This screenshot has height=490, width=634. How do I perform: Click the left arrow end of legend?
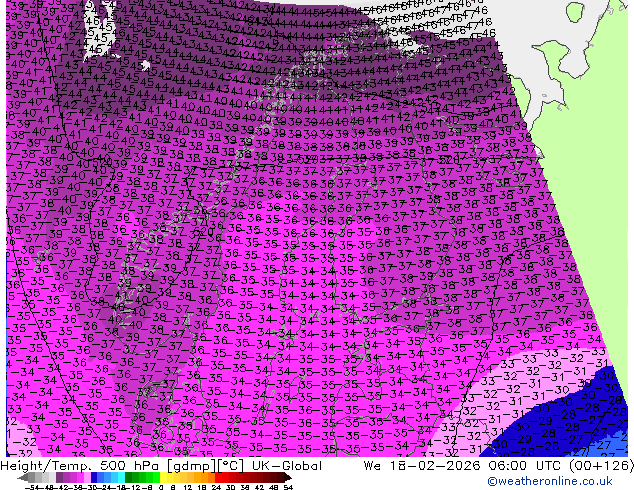coord(22,478)
